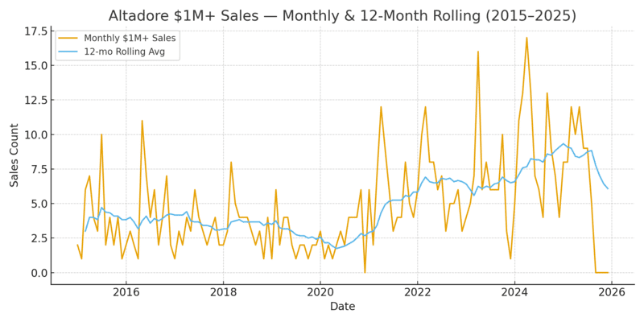Click the blue line swatch in legend
Image resolution: width=644 pixels, height=322 pixels.
[x=70, y=52]
